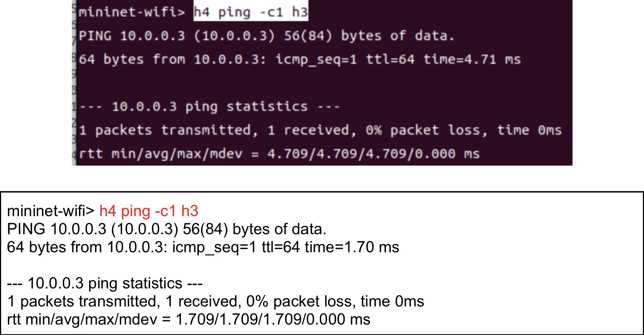Click the 4.709/4.709/4.709/0.000 rtt values
This screenshot has height=335, width=644.
(361, 154)
